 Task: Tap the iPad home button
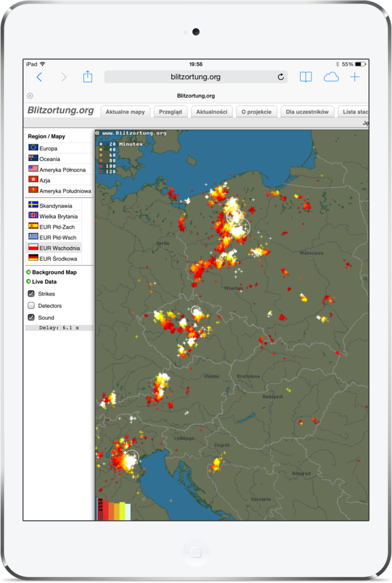(196, 552)
